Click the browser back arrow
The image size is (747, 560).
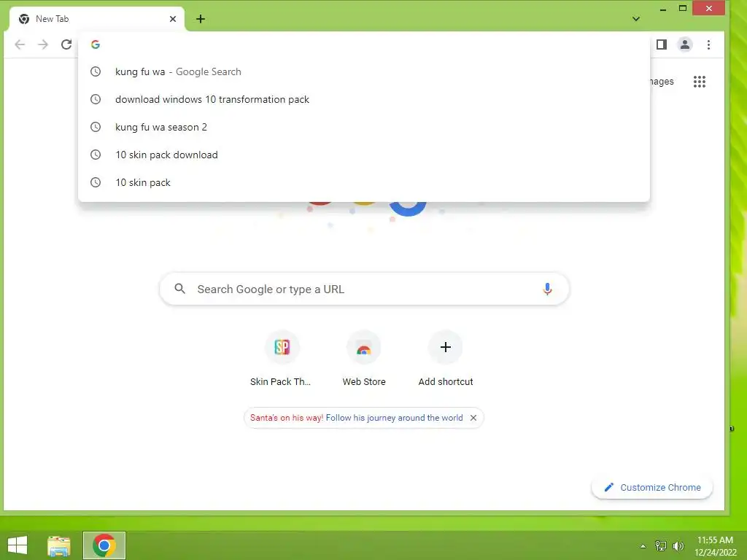(x=20, y=44)
